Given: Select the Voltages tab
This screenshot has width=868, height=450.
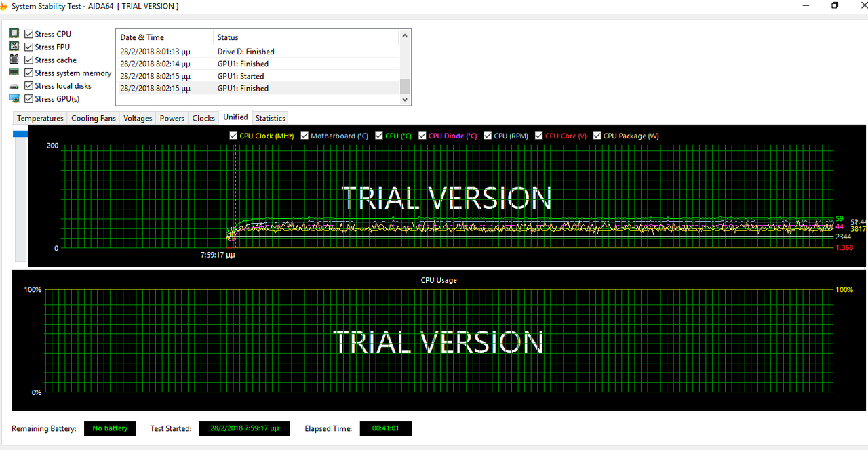Looking at the screenshot, I should pyautogui.click(x=138, y=118).
